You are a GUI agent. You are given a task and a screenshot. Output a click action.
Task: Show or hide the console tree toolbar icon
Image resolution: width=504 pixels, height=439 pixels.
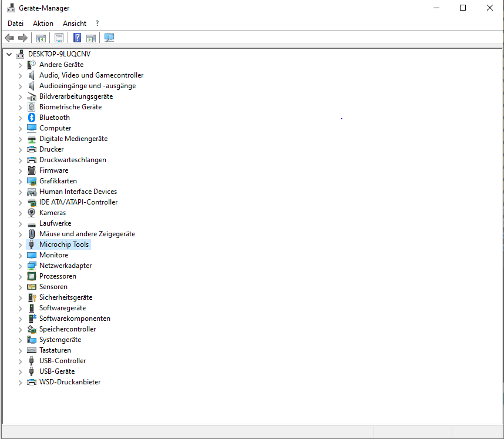[x=41, y=38]
